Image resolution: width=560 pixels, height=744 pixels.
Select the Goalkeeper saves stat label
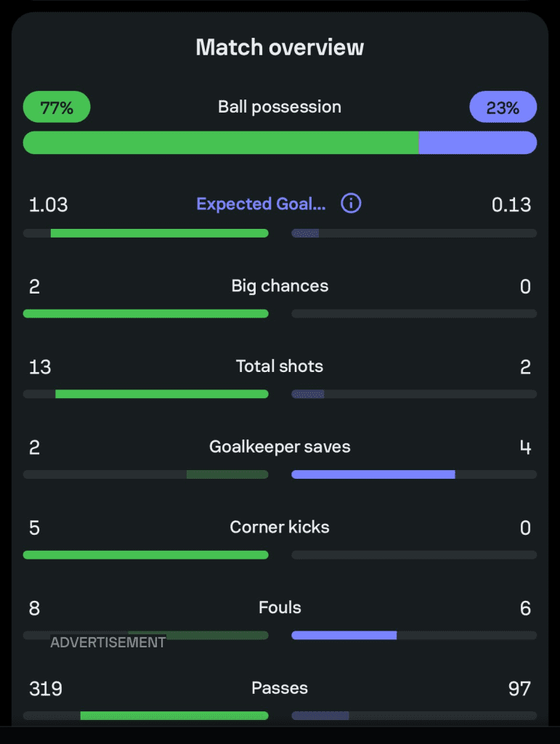(x=280, y=447)
